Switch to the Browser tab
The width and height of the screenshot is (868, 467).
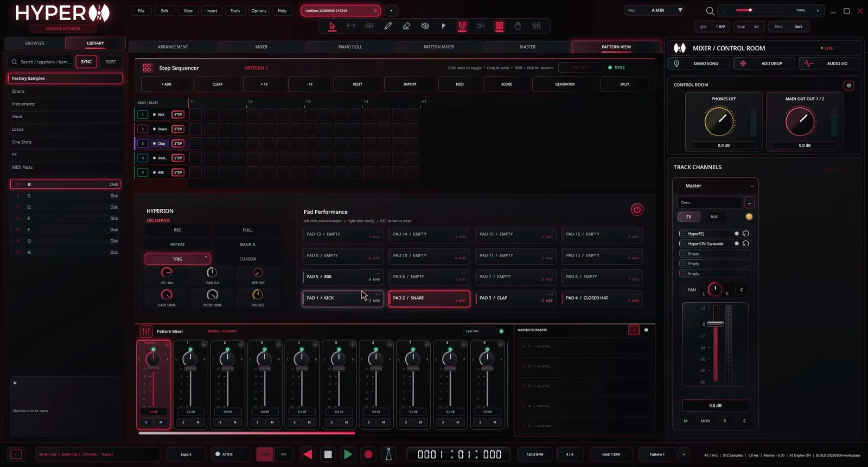(x=35, y=43)
